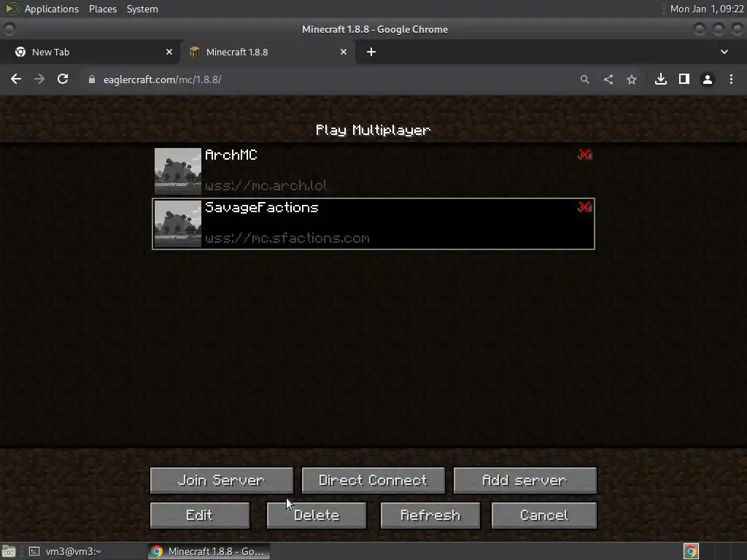
Task: Click ArchMC's red no-connection icon
Action: pyautogui.click(x=584, y=155)
